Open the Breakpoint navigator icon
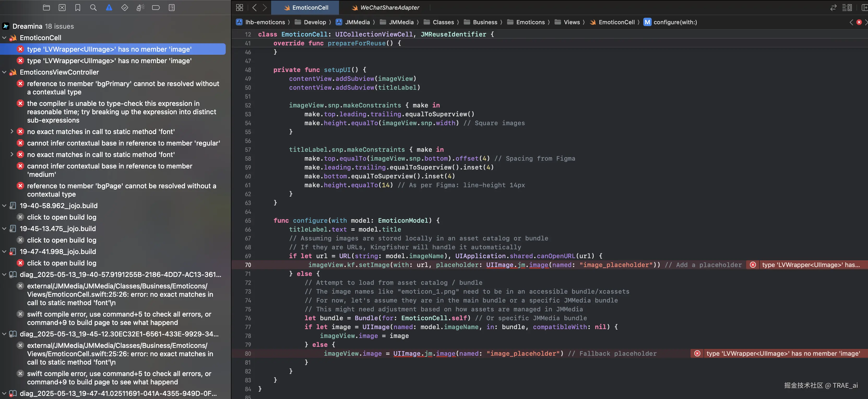Image resolution: width=868 pixels, height=399 pixels. [x=156, y=7]
